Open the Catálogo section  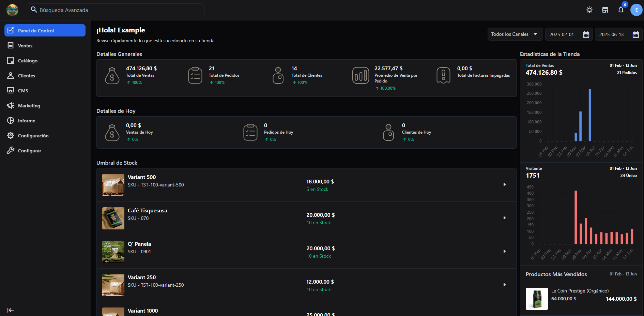coord(27,60)
